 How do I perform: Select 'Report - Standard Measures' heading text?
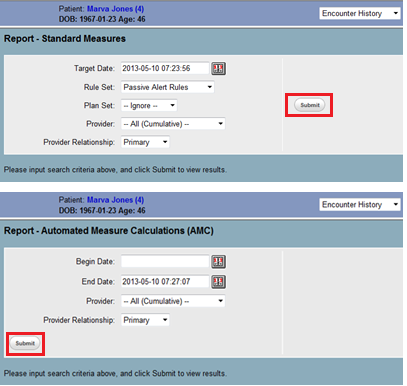pyautogui.click(x=65, y=39)
